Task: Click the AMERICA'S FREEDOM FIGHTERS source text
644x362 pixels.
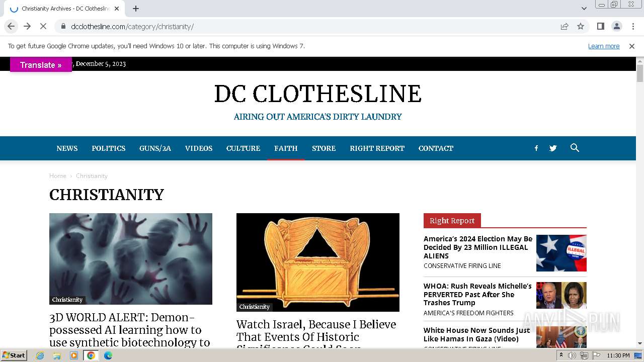Action: point(468,313)
